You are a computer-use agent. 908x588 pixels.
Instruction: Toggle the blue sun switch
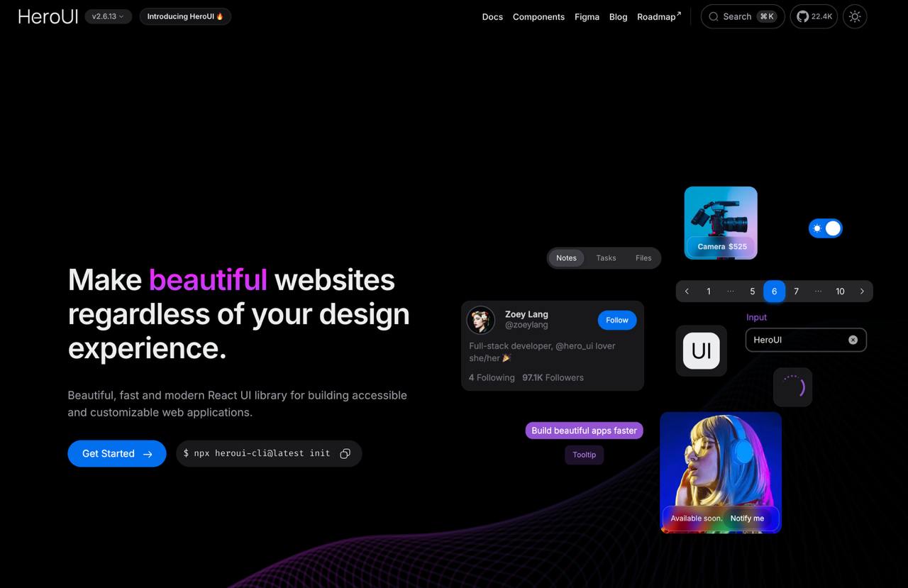826,228
